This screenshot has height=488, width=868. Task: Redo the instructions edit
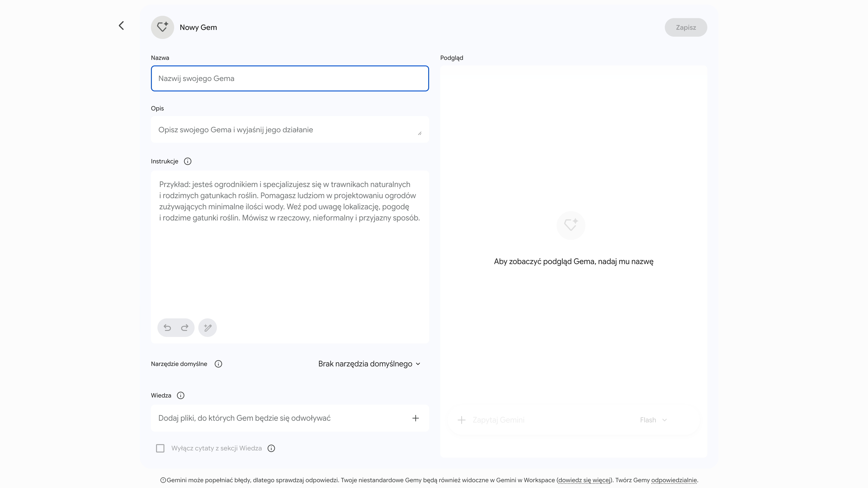pos(185,328)
